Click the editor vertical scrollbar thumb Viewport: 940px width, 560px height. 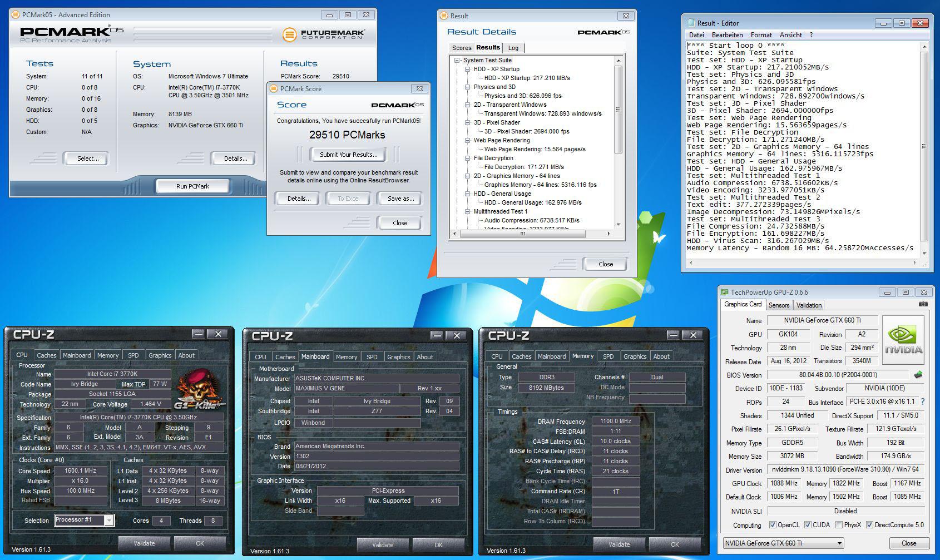coord(924,147)
